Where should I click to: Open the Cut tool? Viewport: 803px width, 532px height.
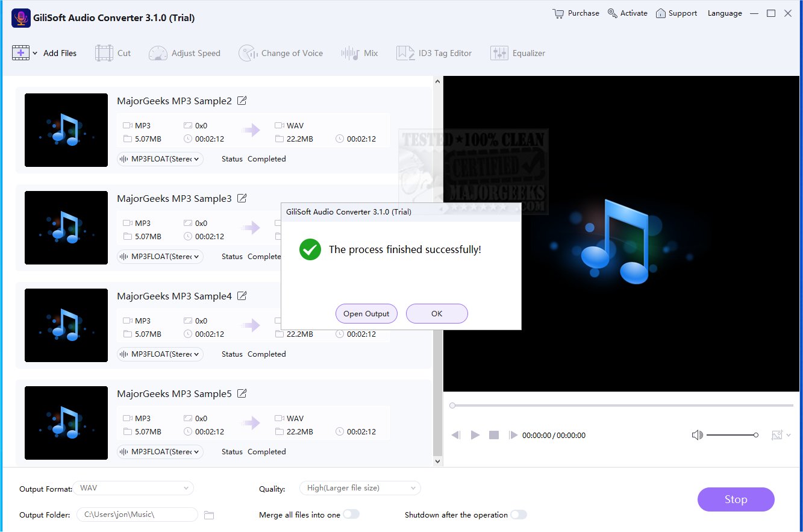coord(113,53)
